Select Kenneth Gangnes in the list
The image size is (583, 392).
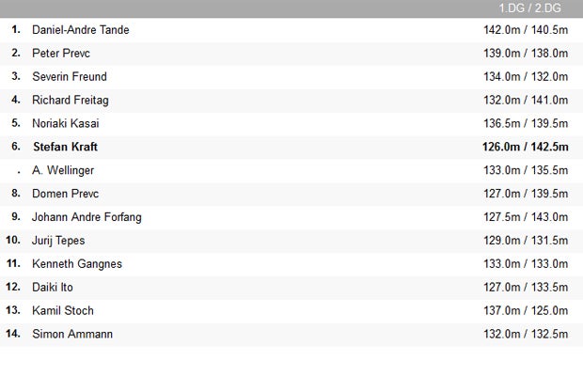(x=77, y=264)
